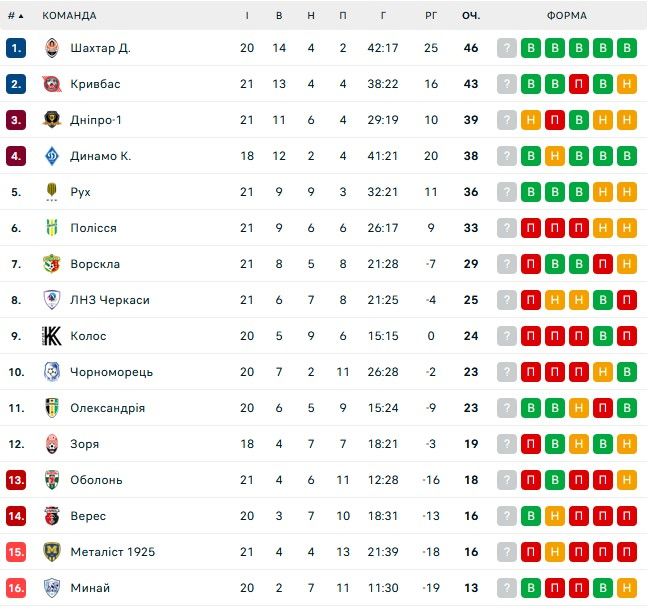Click Minai's grey question-mark form badge
Image resolution: width=648 pixels, height=611 pixels.
pyautogui.click(x=507, y=588)
